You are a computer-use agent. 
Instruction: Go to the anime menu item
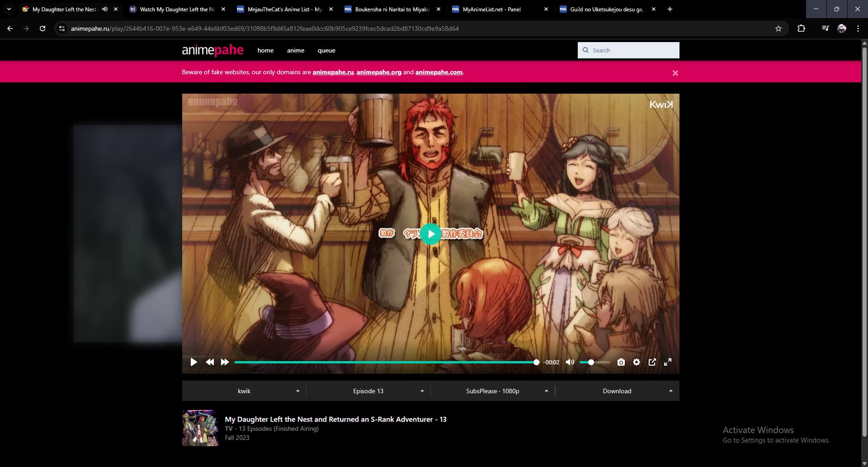[x=295, y=50]
